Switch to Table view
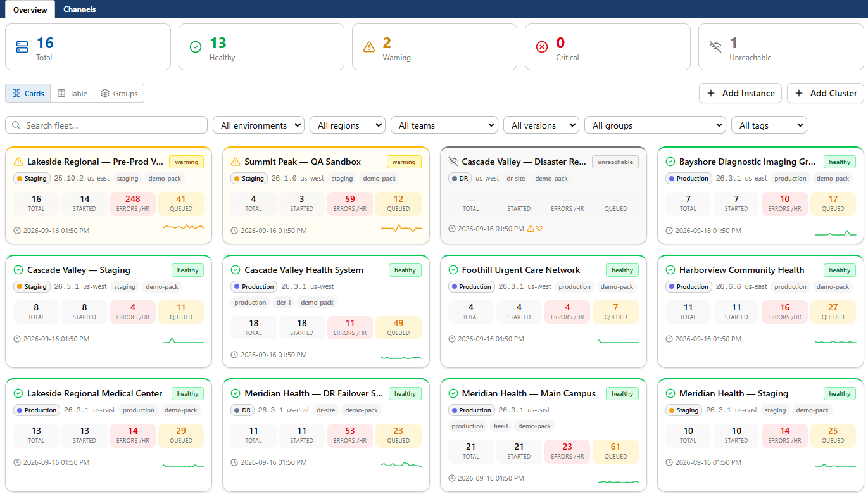 click(72, 93)
